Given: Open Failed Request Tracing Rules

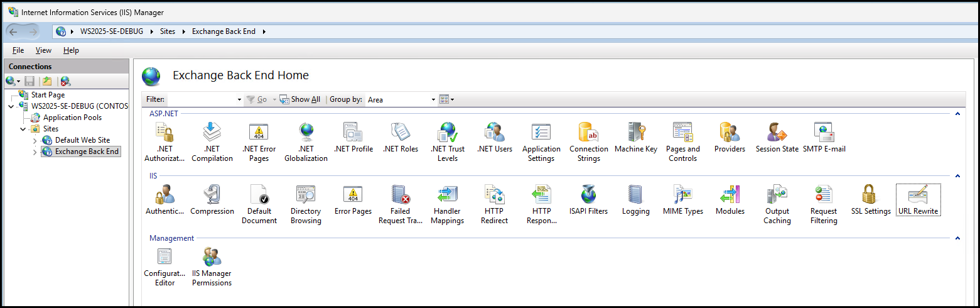Looking at the screenshot, I should [x=401, y=204].
